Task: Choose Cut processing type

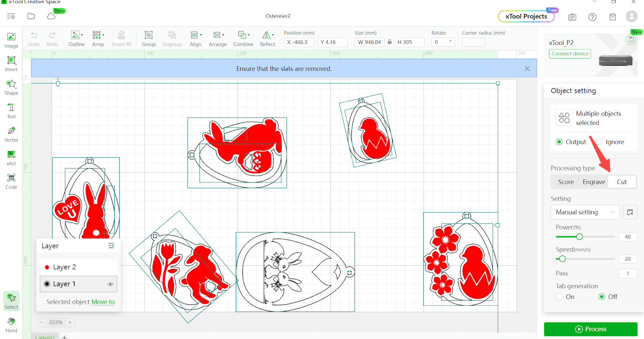Action: (622, 182)
